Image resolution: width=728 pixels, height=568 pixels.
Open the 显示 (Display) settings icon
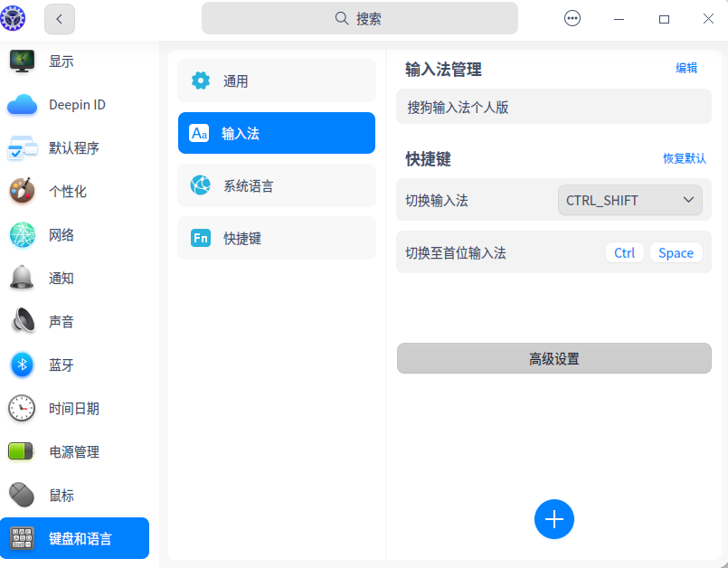pos(22,62)
